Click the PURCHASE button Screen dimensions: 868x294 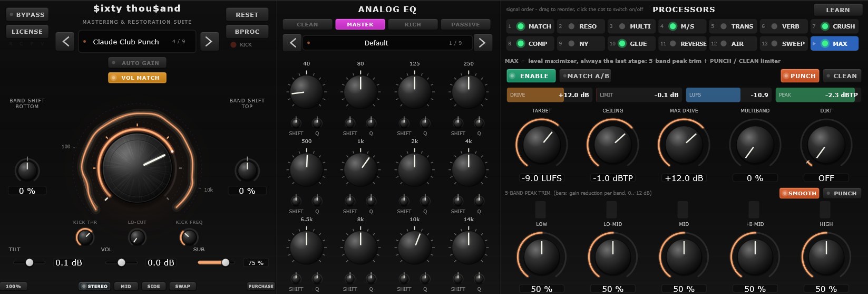coord(261,286)
